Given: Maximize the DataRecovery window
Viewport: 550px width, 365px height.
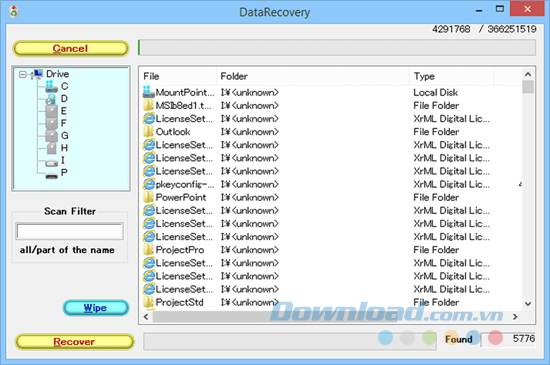Looking at the screenshot, I should tap(500, 9).
